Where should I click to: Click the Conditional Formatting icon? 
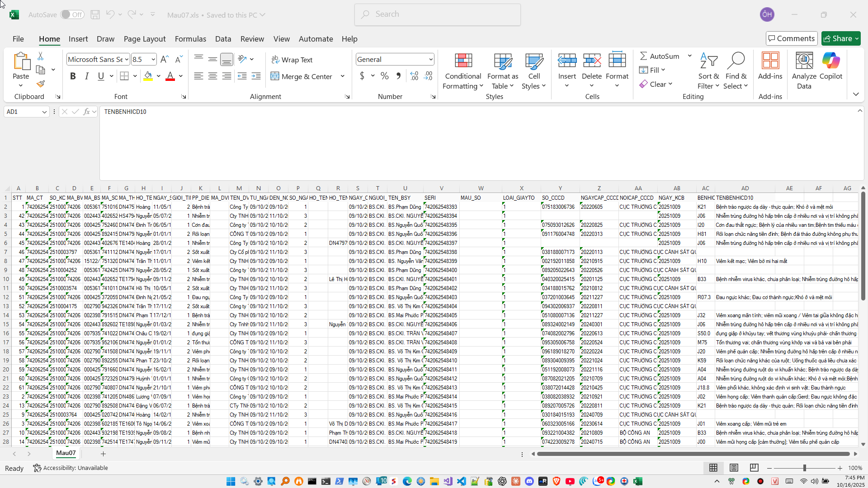click(x=463, y=61)
